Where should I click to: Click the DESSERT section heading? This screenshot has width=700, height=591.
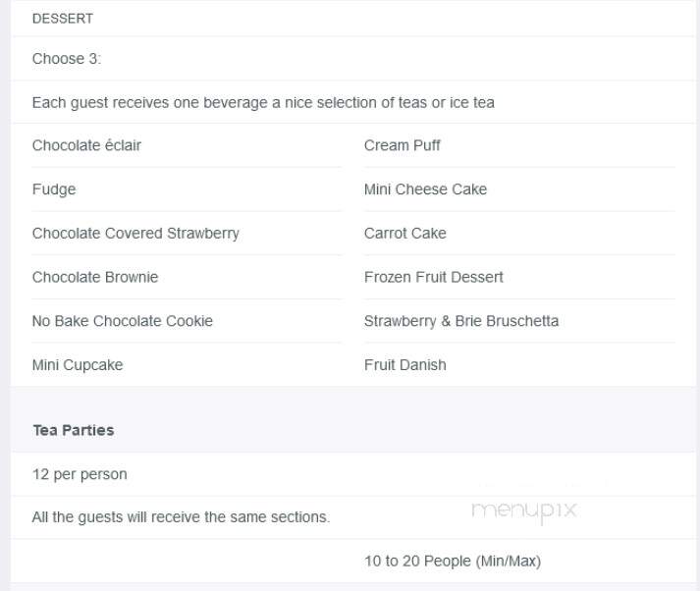pos(63,19)
